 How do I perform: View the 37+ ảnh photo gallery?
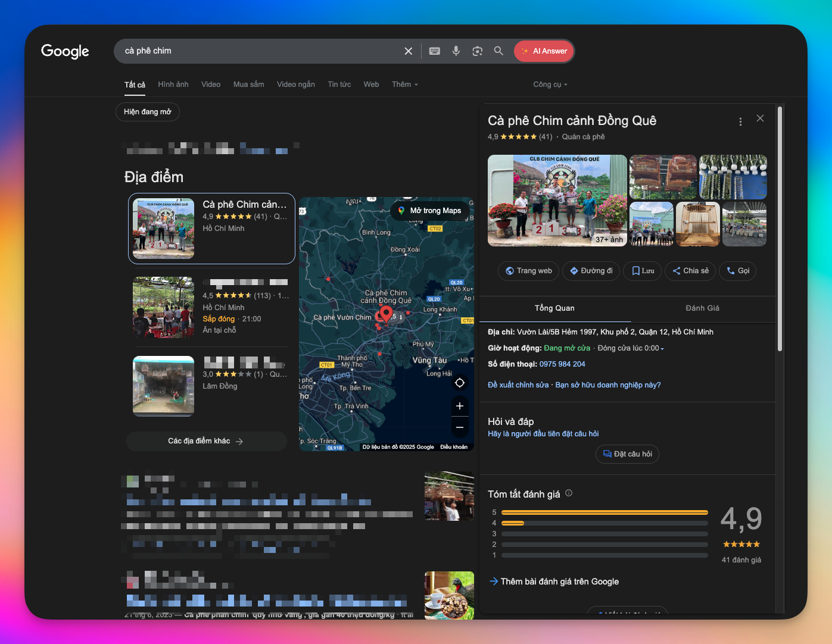[x=609, y=239]
